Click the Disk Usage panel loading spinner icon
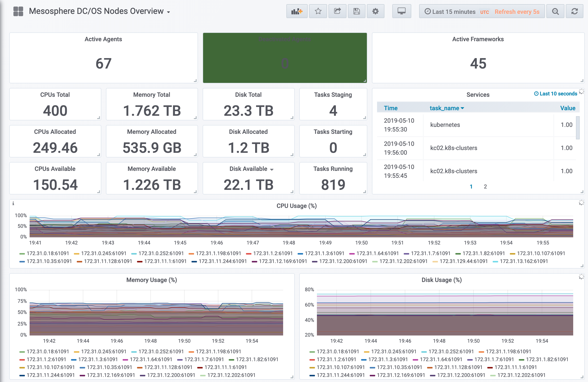 pos(581,277)
